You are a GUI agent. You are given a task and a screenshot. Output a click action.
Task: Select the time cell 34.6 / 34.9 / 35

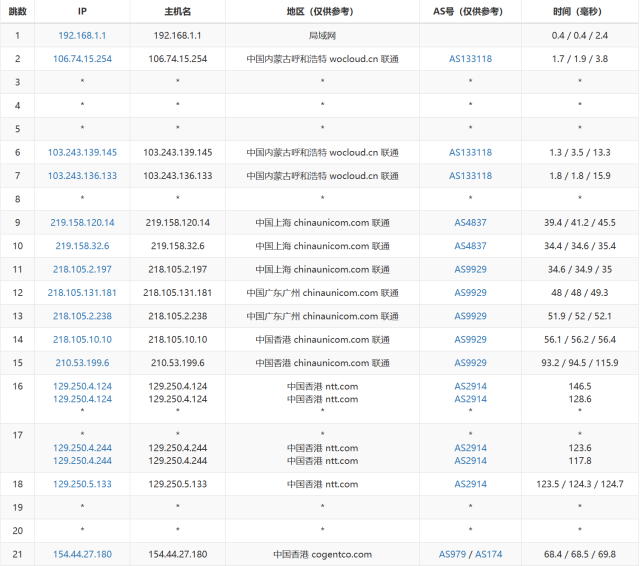point(580,269)
